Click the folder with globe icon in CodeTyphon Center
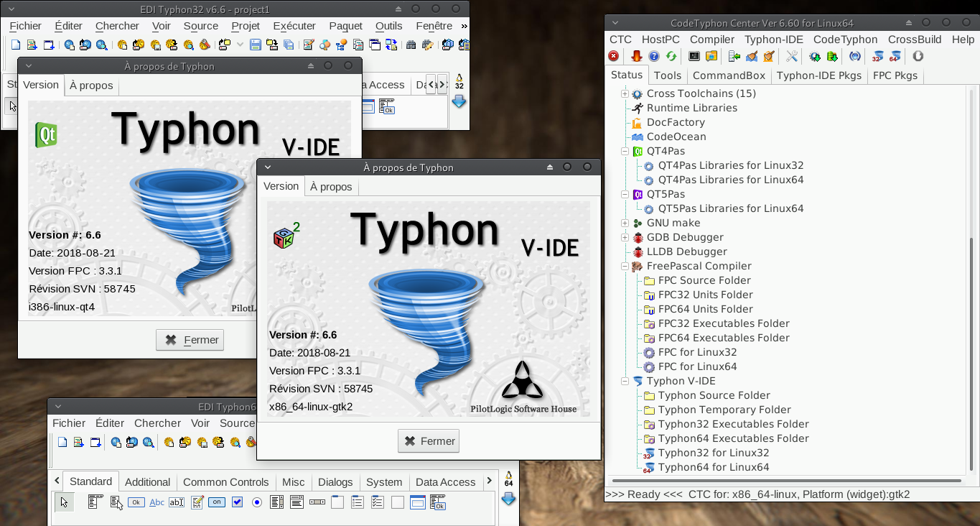 pyautogui.click(x=711, y=56)
